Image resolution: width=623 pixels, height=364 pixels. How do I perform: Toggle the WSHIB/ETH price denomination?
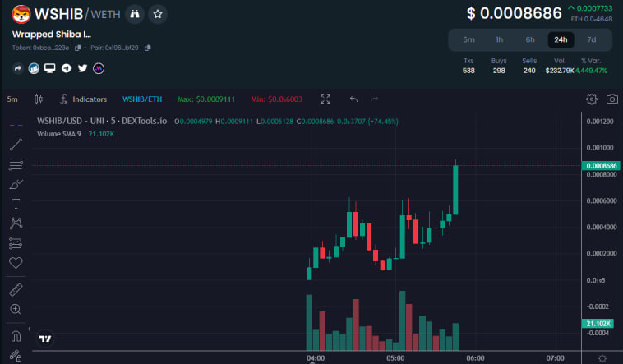point(142,99)
